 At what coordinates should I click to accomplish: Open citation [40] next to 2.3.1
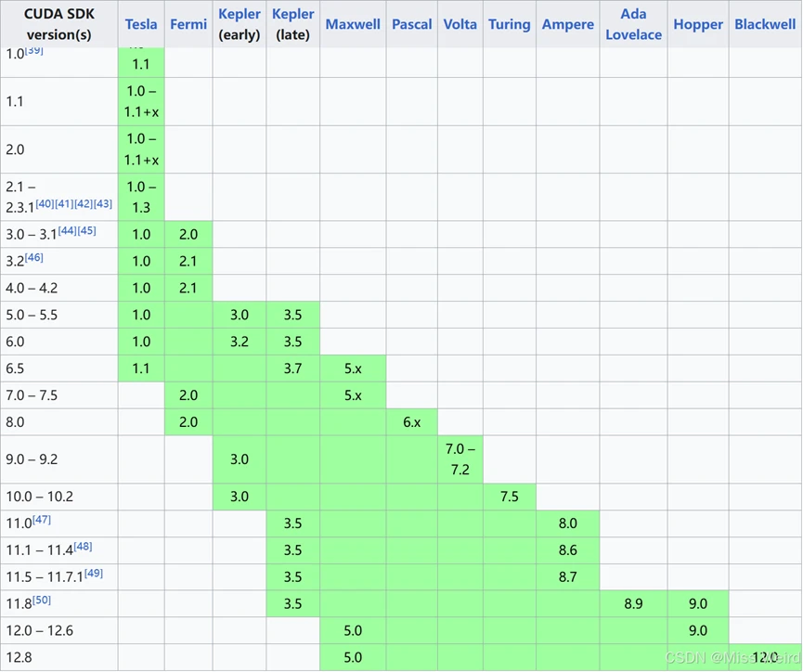pos(45,203)
